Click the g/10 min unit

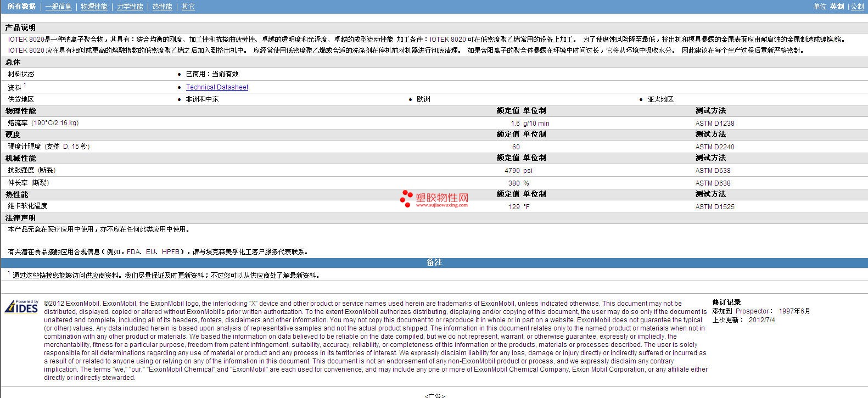click(x=536, y=124)
